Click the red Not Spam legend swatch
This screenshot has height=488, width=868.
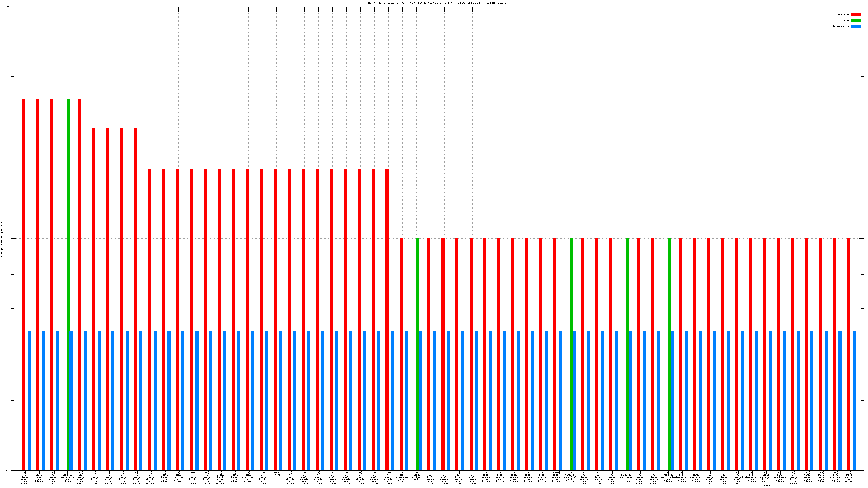(x=856, y=14)
